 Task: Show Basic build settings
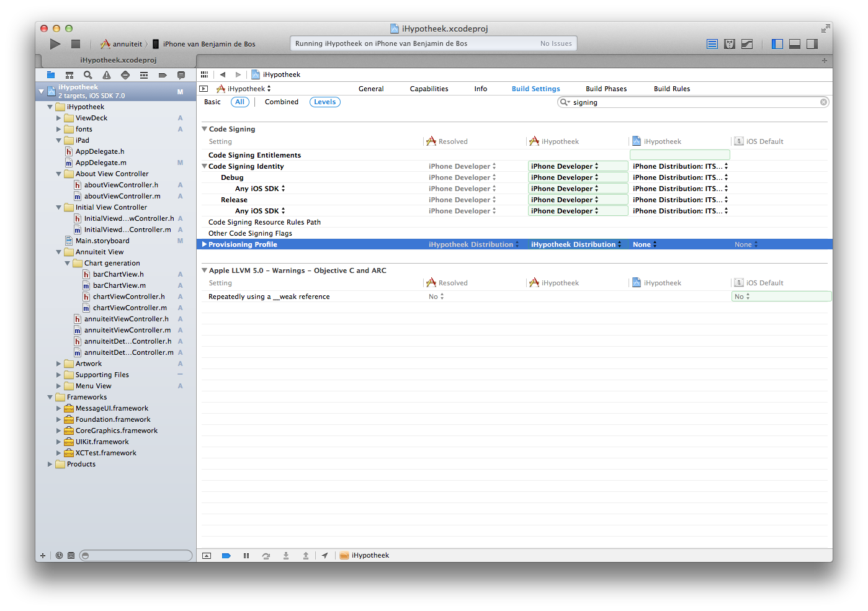(212, 102)
